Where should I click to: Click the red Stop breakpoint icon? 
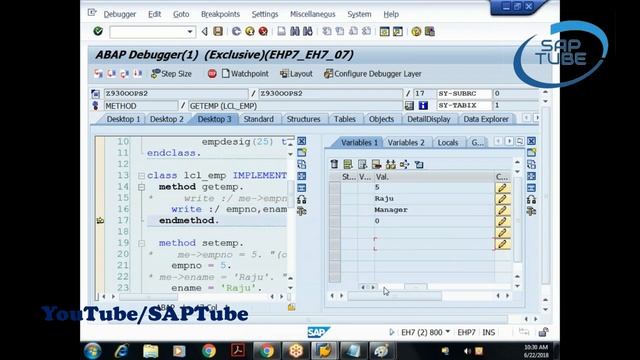[x=212, y=74]
